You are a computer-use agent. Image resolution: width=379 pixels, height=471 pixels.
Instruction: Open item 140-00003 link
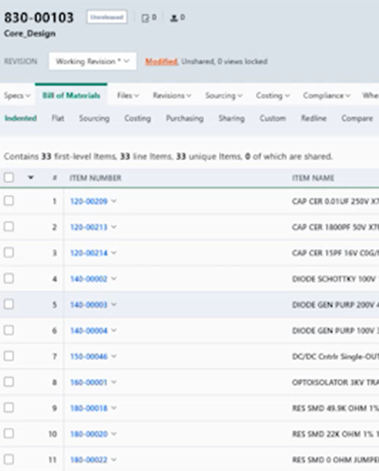[89, 305]
